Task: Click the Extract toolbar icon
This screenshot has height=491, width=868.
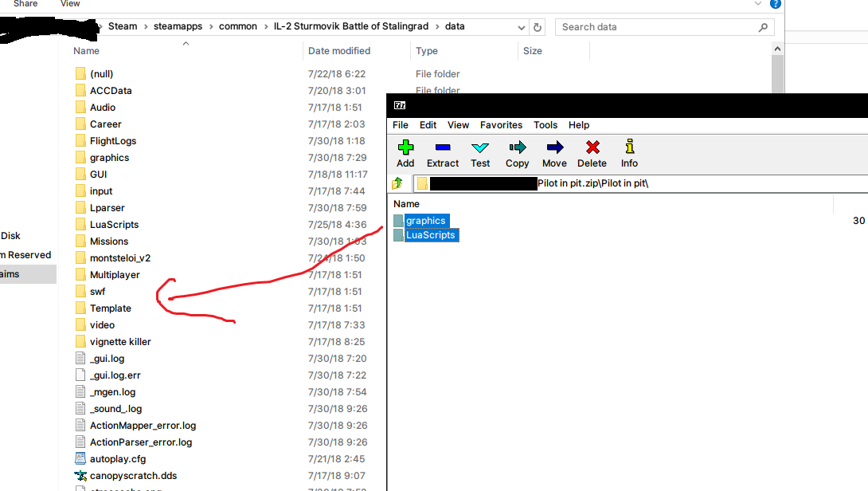Action: pos(442,147)
